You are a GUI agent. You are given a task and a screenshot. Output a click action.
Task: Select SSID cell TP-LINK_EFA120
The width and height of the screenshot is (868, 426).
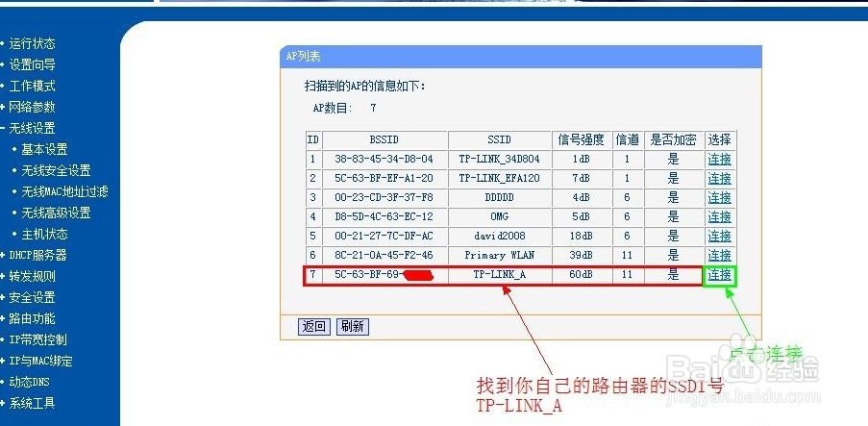point(499,178)
